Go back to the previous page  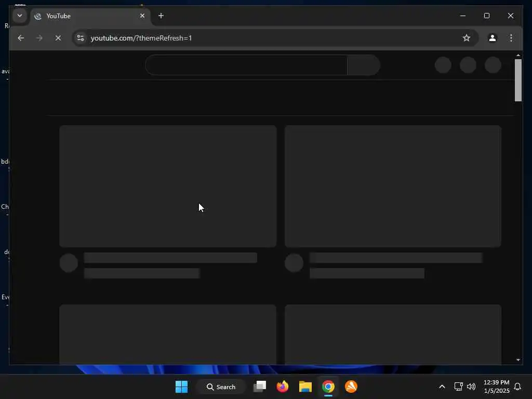coord(21,38)
